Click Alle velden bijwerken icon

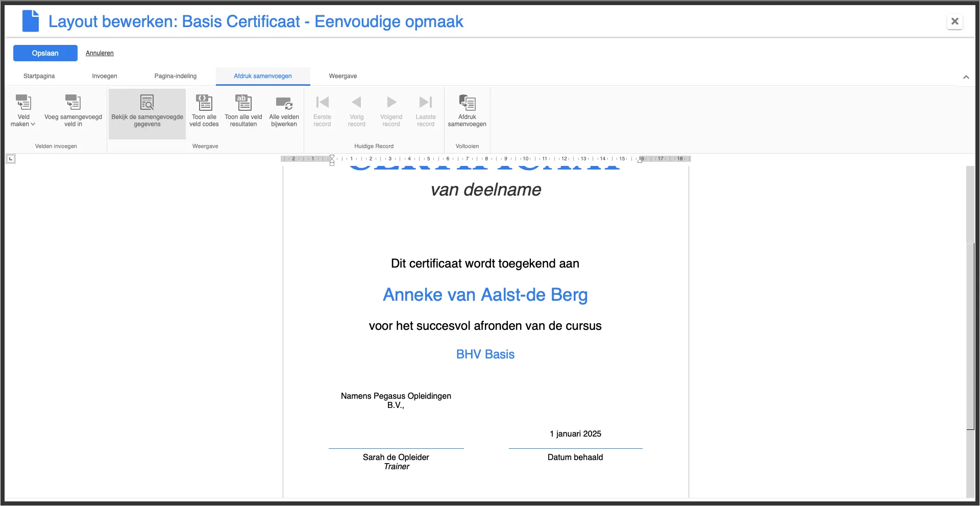click(284, 104)
